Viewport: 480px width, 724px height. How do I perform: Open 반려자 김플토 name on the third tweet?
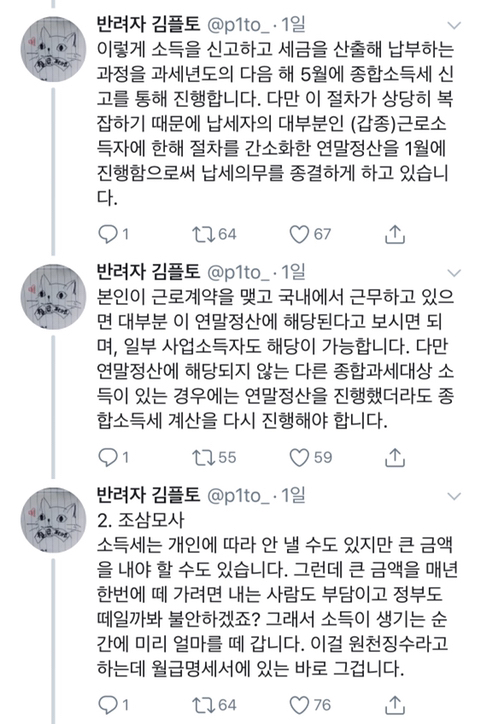(148, 495)
